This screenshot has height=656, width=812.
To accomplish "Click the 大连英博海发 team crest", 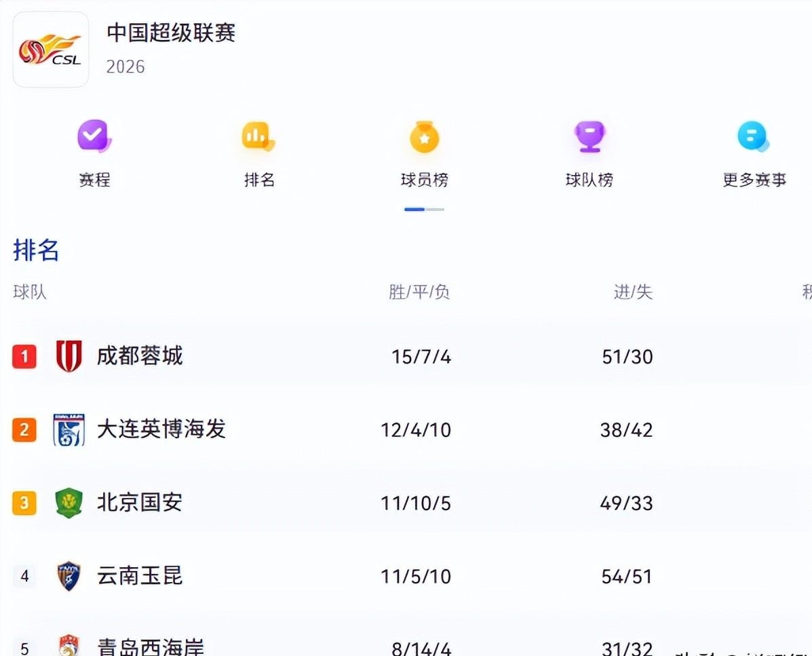I will [69, 429].
